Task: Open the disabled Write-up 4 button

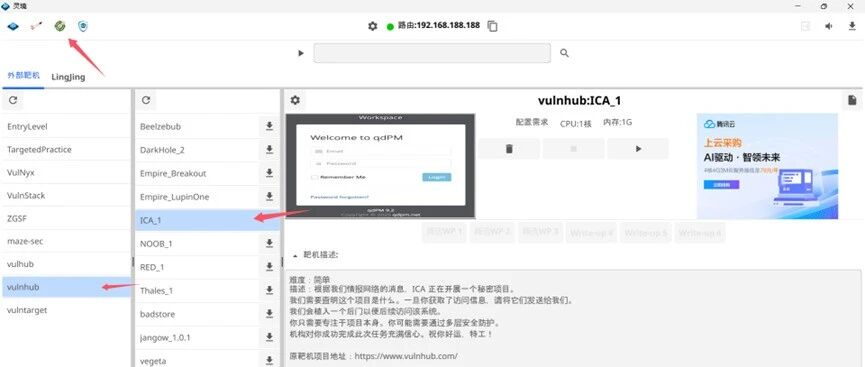Action: 592,233
